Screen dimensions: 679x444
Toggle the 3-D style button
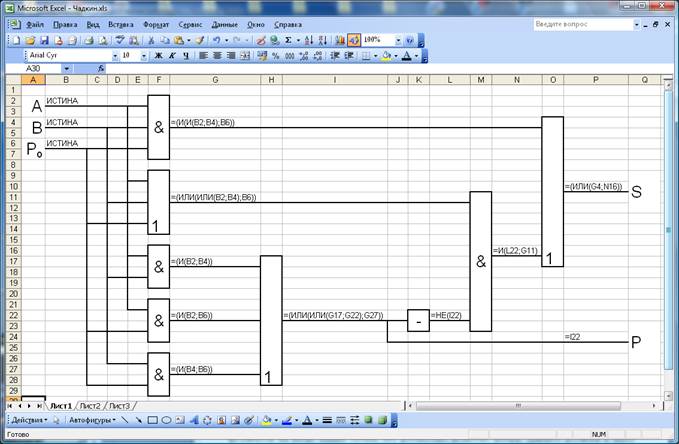382,420
